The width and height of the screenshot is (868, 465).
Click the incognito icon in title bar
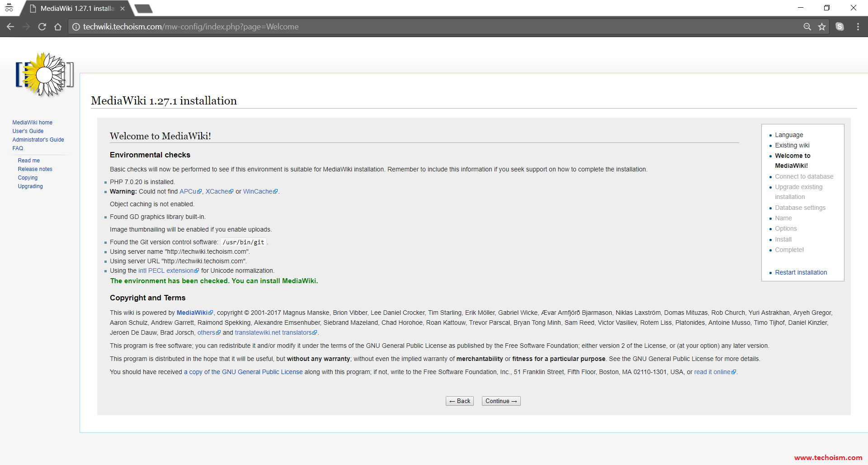9,8
